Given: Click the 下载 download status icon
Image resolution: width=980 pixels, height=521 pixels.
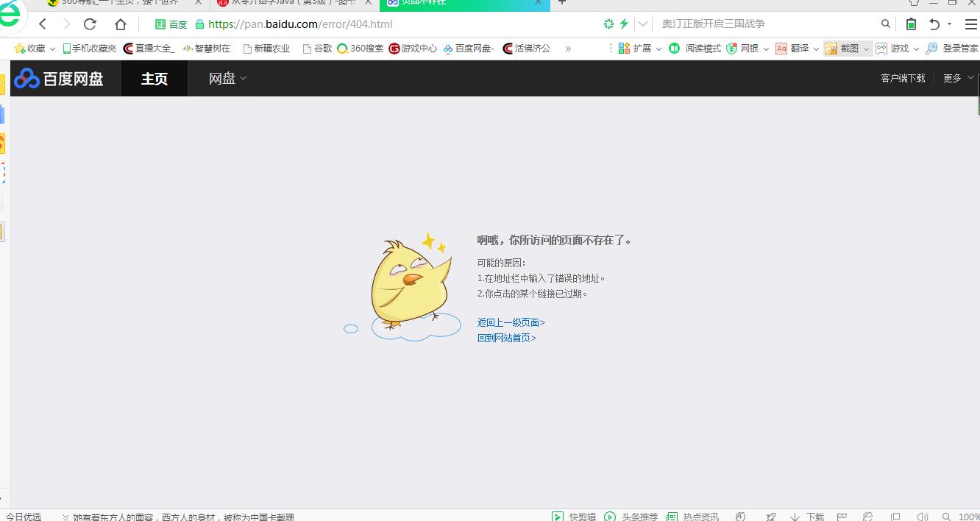Looking at the screenshot, I should [807, 517].
